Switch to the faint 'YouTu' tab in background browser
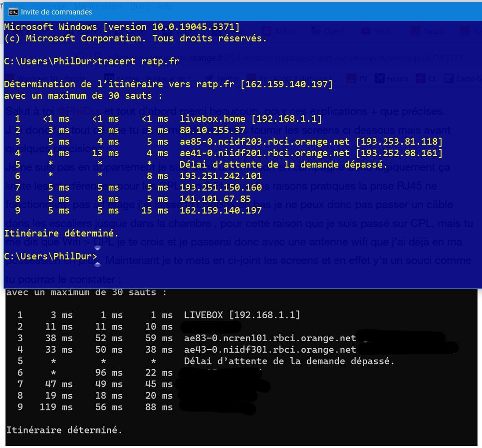This screenshot has width=482, height=448. click(379, 31)
